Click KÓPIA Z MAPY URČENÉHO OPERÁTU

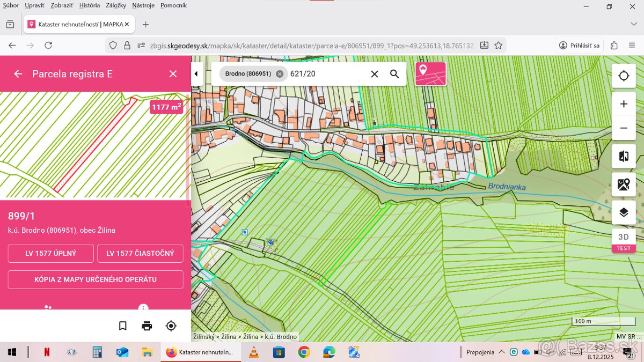click(96, 280)
